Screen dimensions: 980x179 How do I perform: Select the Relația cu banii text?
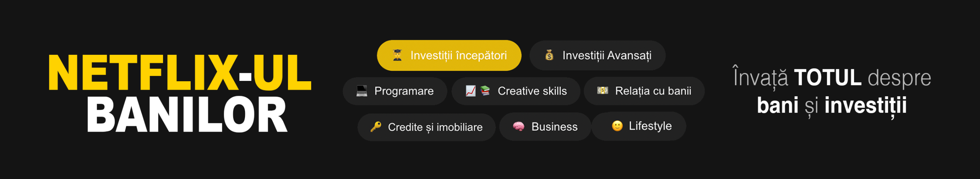[653, 91]
